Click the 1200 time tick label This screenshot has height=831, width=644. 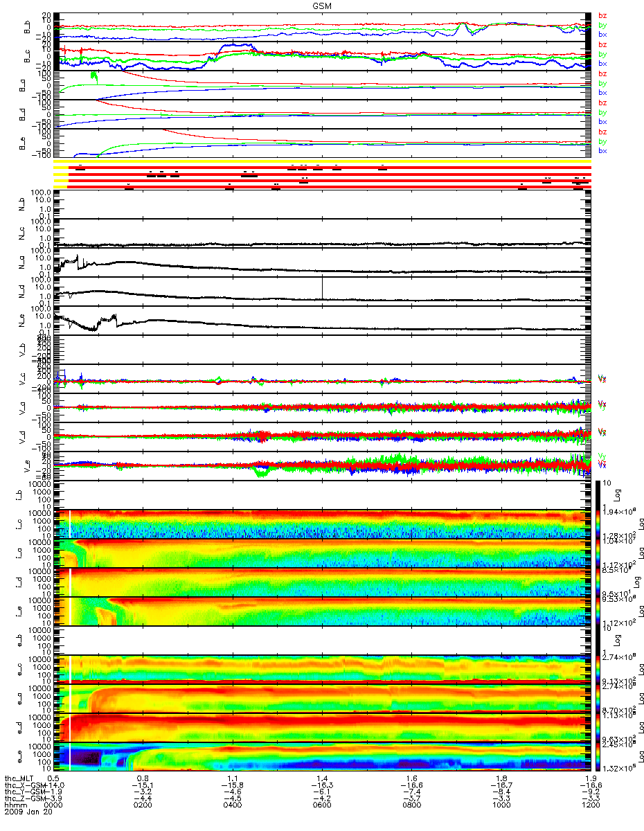click(x=590, y=806)
